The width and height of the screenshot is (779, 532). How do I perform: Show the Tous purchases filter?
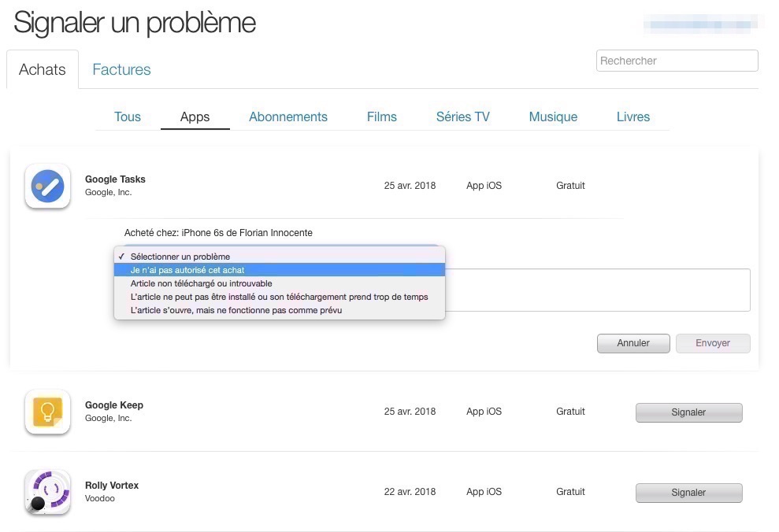point(128,116)
